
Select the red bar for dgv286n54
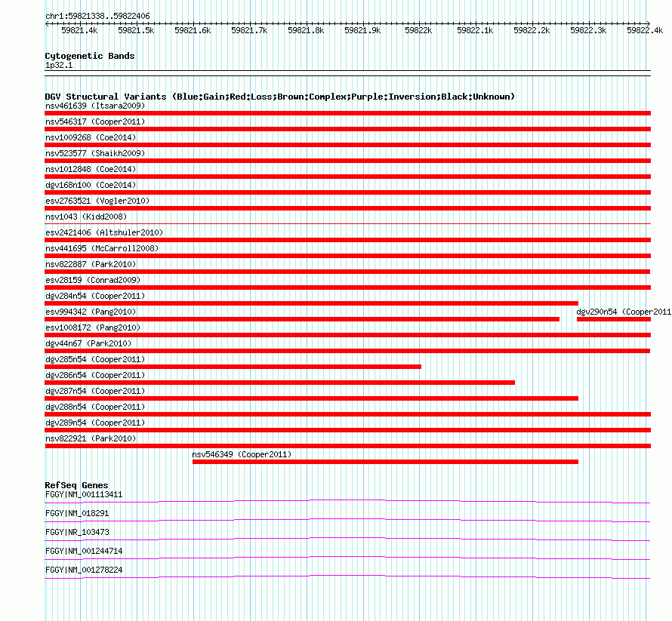click(x=280, y=383)
